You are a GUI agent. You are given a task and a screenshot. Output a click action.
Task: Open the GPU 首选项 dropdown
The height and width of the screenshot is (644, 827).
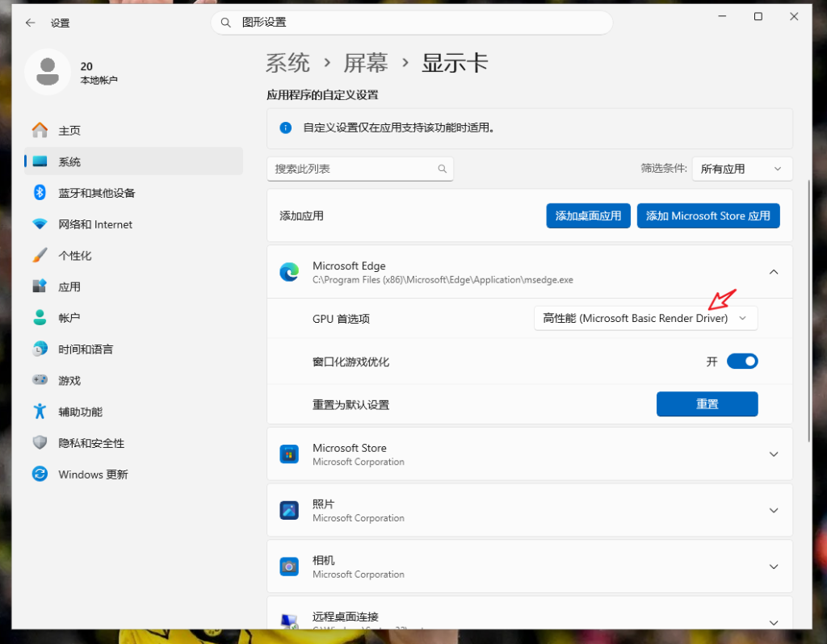pyautogui.click(x=645, y=318)
